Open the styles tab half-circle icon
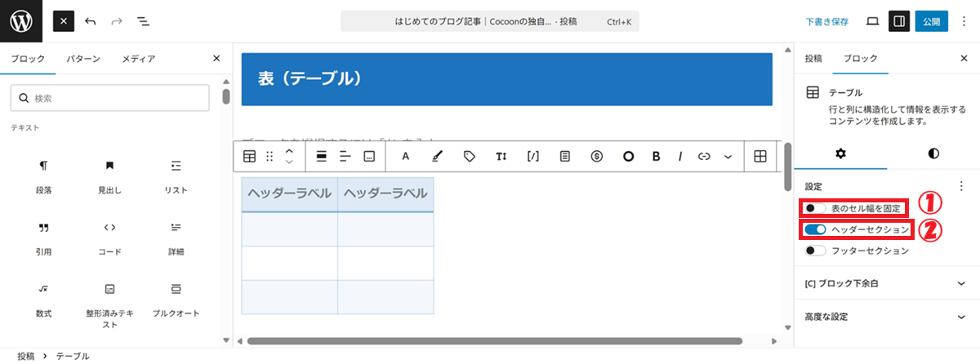Viewport: 980px width, 364px height. click(933, 153)
